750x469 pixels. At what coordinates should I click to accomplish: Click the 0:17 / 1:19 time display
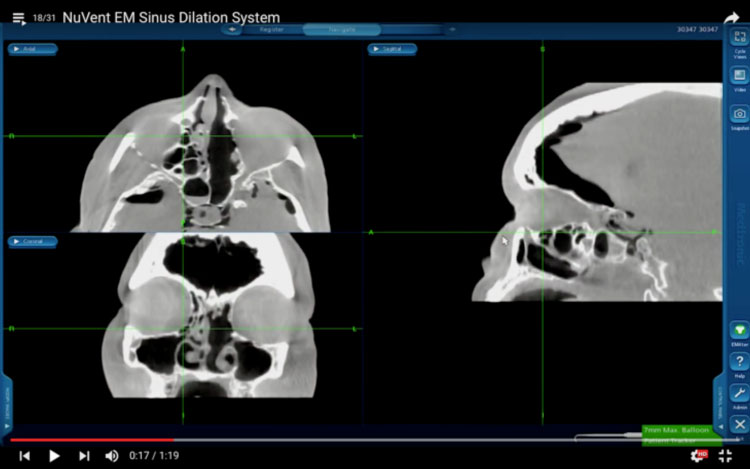point(154,456)
